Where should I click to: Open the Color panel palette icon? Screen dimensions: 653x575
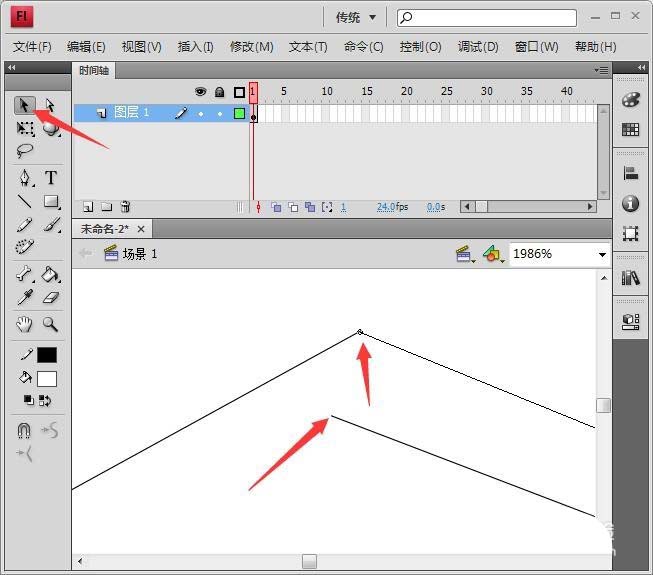[631, 100]
